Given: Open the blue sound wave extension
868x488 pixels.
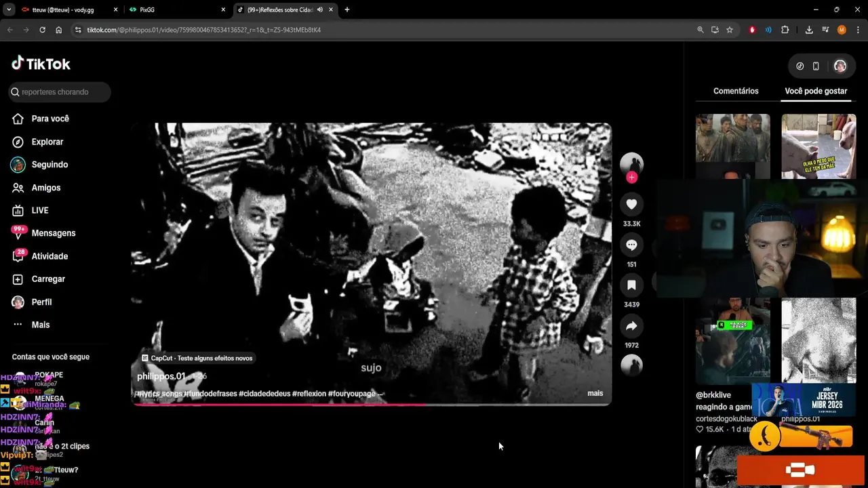Looking at the screenshot, I should click(x=768, y=30).
